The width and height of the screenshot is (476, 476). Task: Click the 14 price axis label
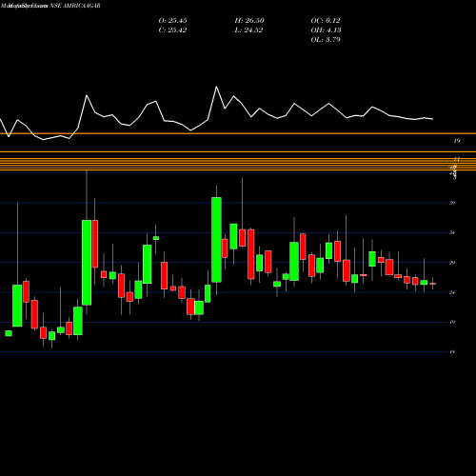pos(452,352)
